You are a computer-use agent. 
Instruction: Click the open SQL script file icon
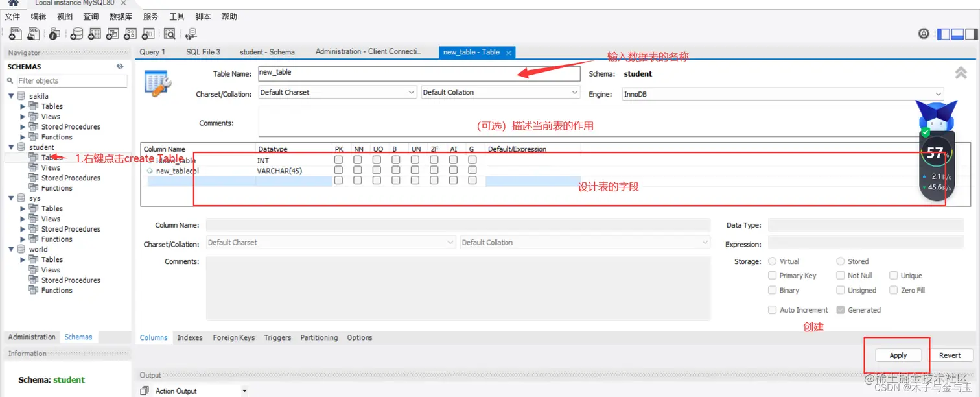[33, 34]
